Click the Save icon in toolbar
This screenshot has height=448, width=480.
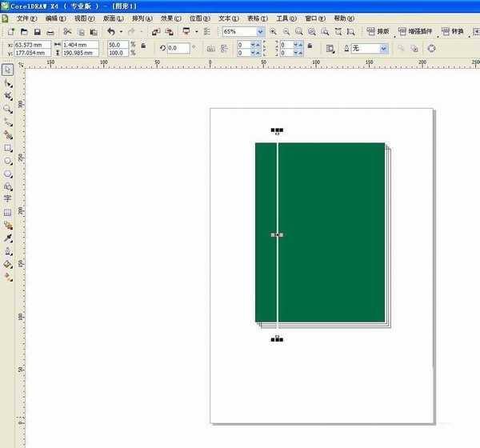click(x=38, y=32)
